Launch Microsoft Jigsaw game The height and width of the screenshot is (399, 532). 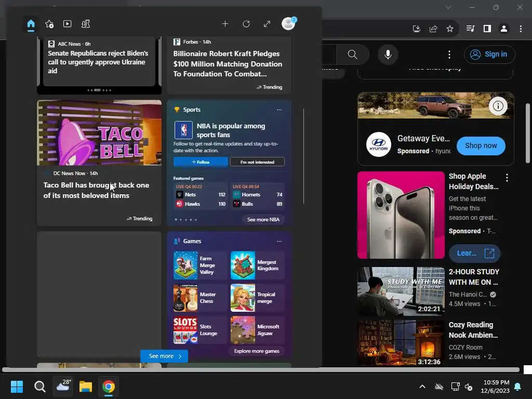click(257, 330)
